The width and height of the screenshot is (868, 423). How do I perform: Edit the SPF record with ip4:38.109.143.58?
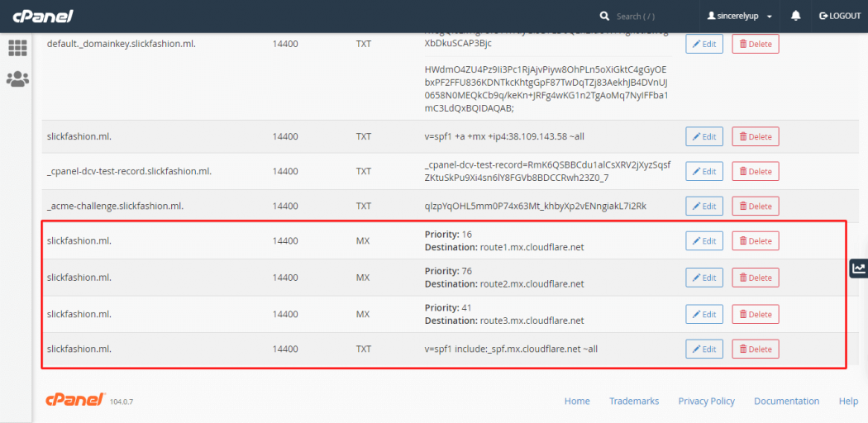[704, 136]
